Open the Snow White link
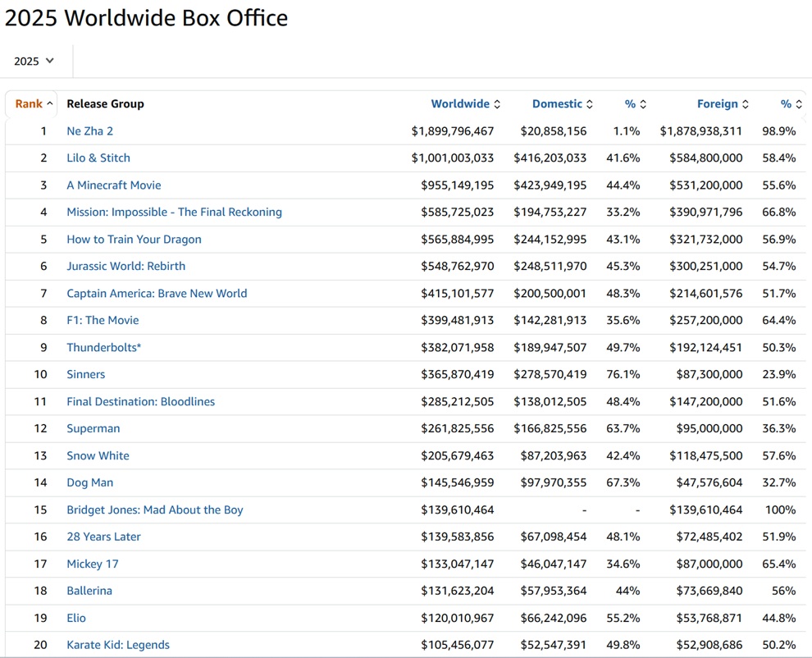This screenshot has height=658, width=812. click(98, 455)
